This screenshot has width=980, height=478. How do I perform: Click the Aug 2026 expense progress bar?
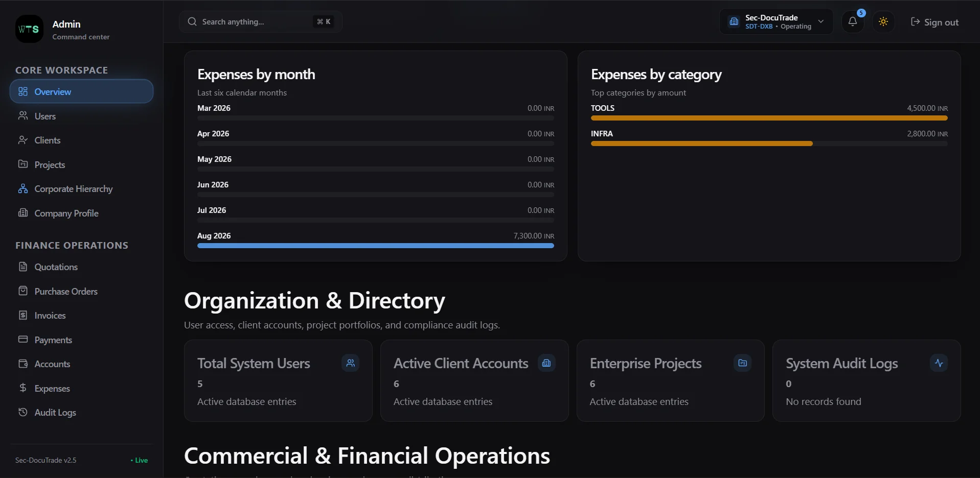[x=376, y=246]
